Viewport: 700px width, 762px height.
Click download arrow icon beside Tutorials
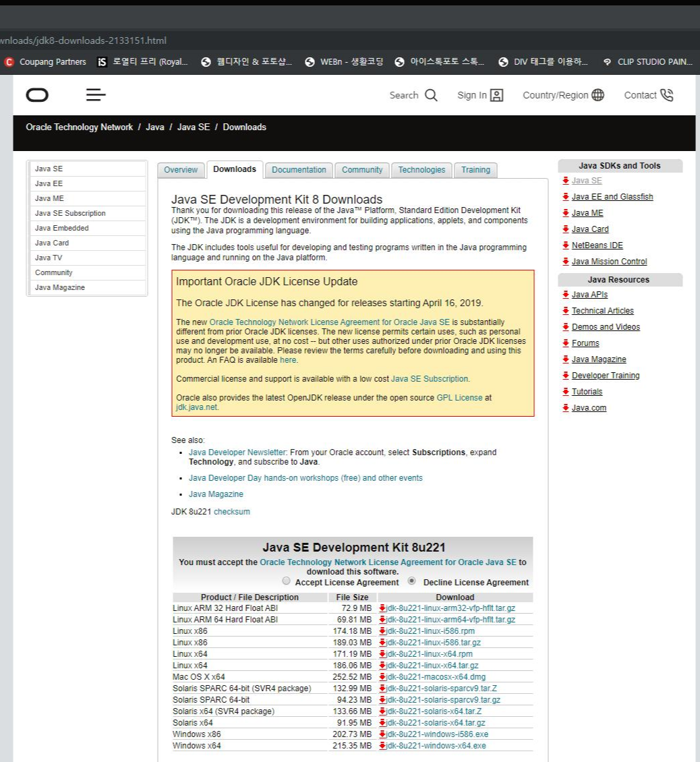(x=566, y=392)
